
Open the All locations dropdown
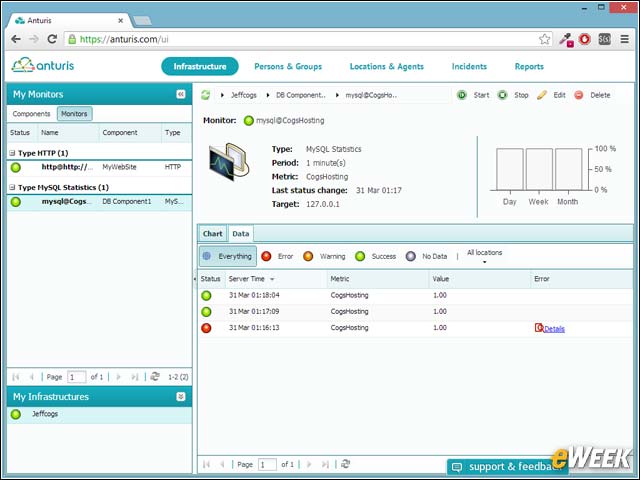point(484,256)
